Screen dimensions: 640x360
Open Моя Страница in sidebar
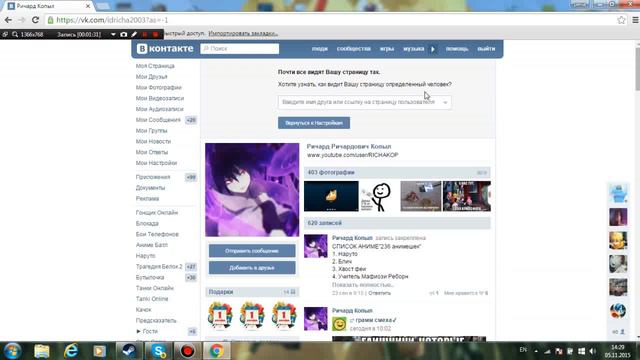(x=155, y=66)
